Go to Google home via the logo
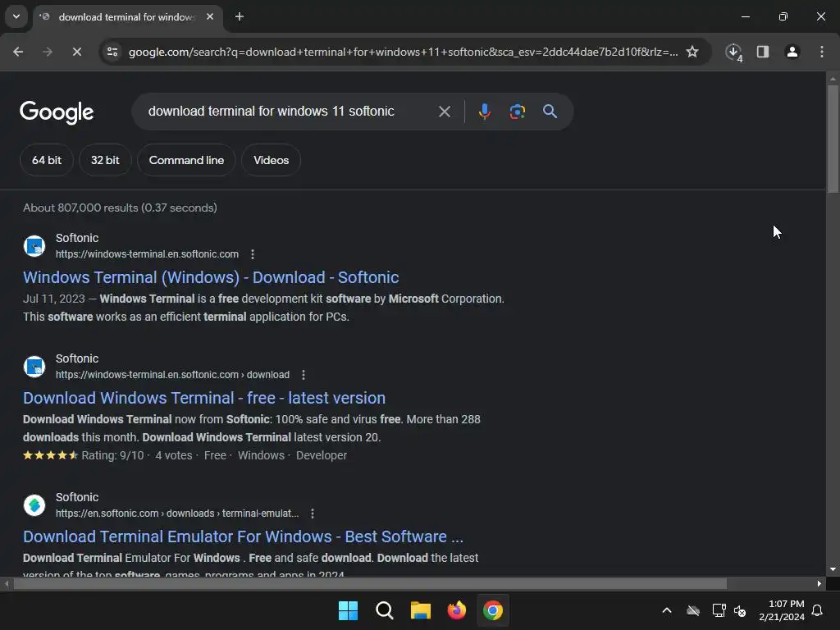Viewport: 840px width, 630px height. tap(57, 112)
